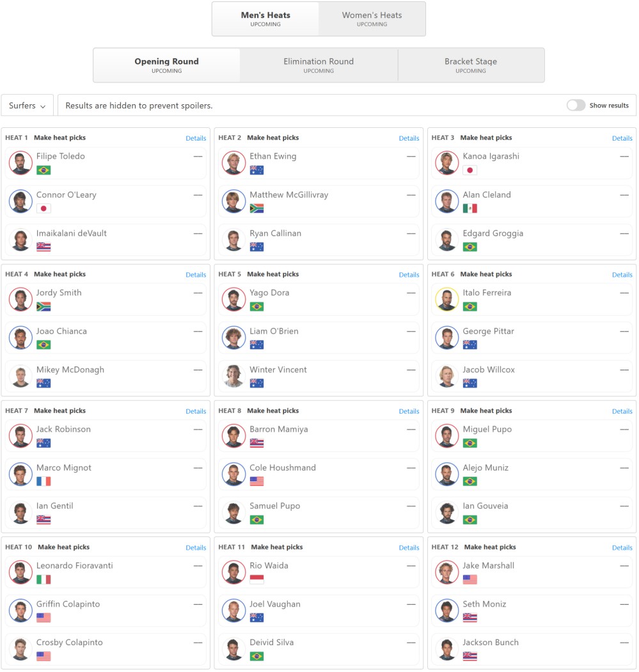Open Details for Heat 12
The image size is (639, 672).
[x=622, y=548]
